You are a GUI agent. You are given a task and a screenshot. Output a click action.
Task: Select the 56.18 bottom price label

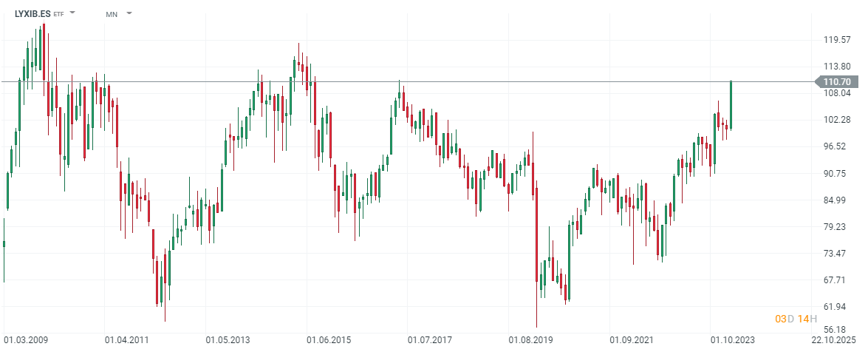835,330
